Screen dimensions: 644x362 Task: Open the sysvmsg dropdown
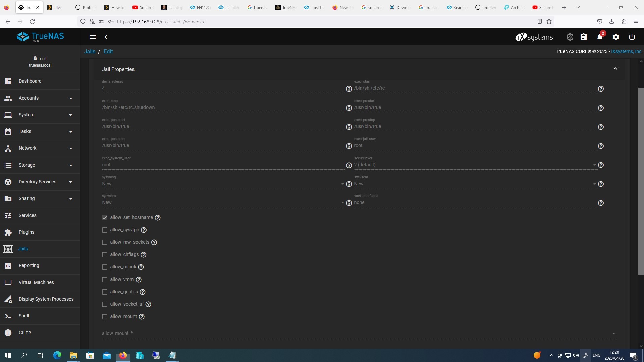click(x=223, y=184)
